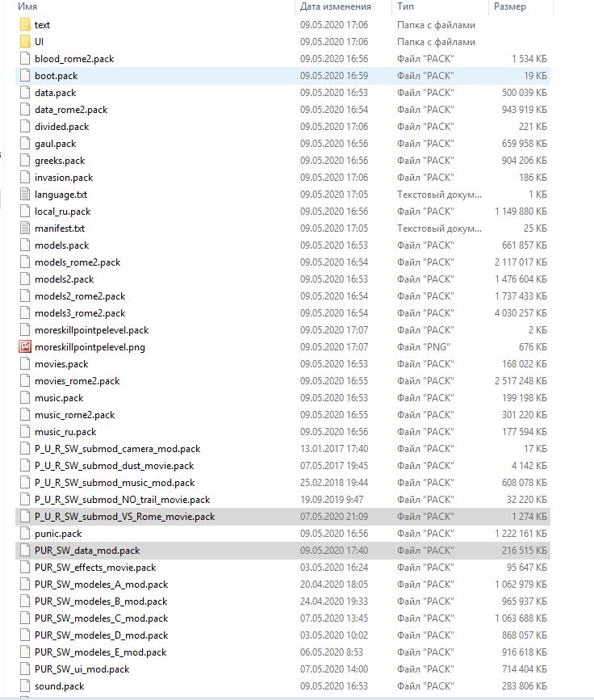Select P_U_R_SW_submod_dust_movie.pack file name

115,466
